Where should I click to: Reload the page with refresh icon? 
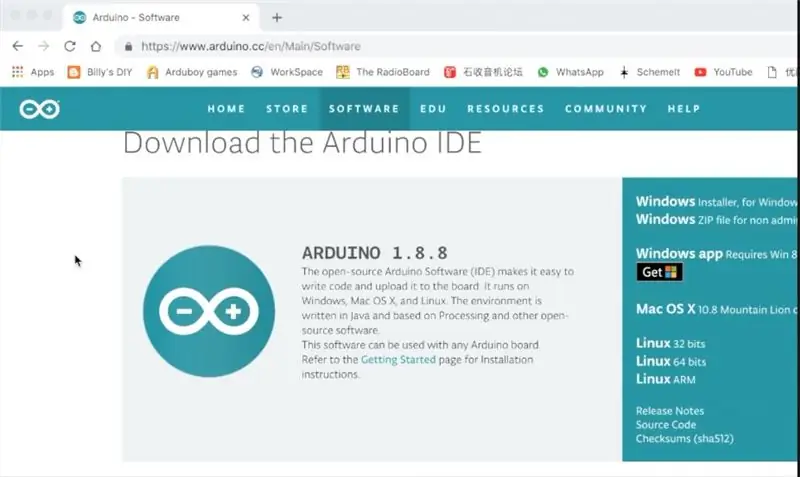(x=70, y=46)
